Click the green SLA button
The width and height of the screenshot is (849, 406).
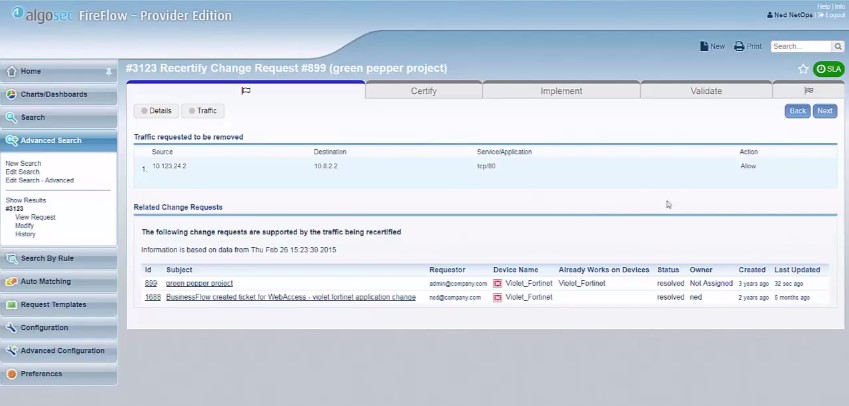pyautogui.click(x=828, y=69)
